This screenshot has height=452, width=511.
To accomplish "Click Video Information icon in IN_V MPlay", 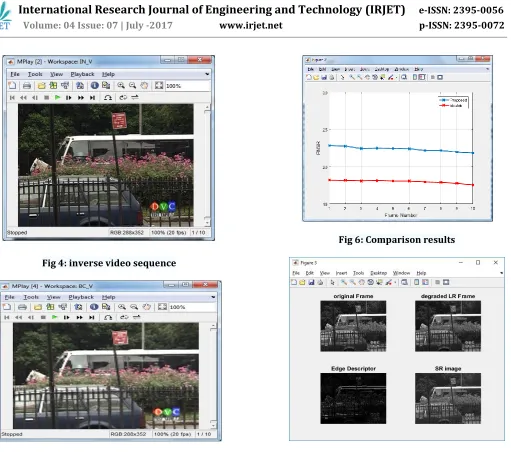I will (x=95, y=85).
